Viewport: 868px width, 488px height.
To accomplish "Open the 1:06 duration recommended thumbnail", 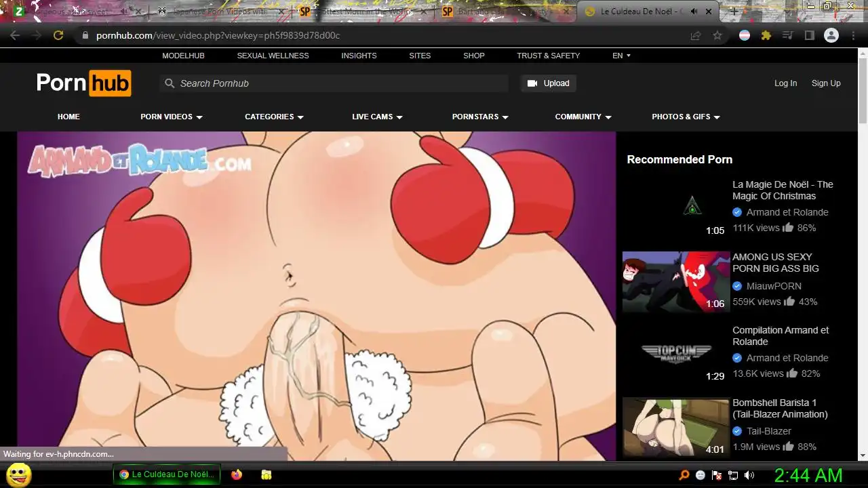I will coord(676,282).
